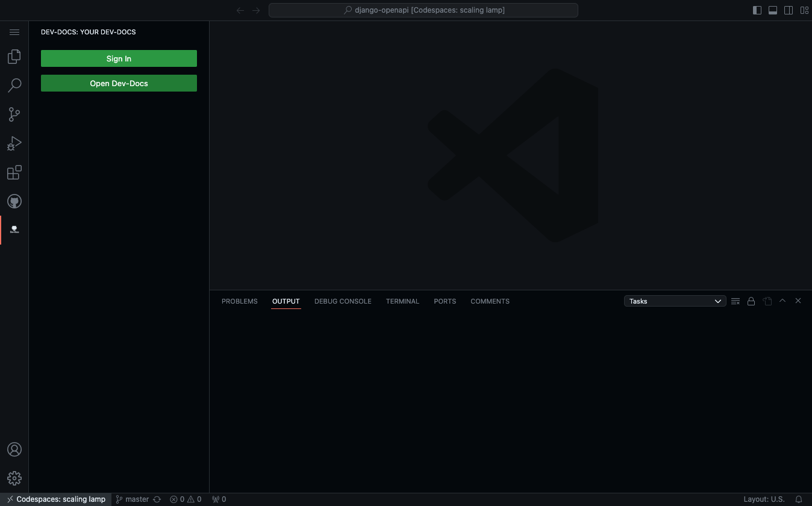Image resolution: width=812 pixels, height=506 pixels.
Task: Open the Explorer view in activity bar
Action: point(14,57)
